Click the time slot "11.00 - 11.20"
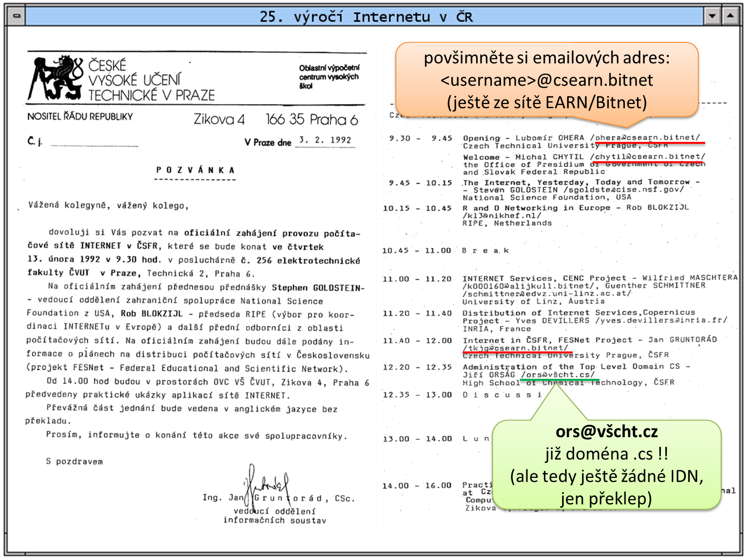Screen dimensions: 747x560 (x=417, y=279)
